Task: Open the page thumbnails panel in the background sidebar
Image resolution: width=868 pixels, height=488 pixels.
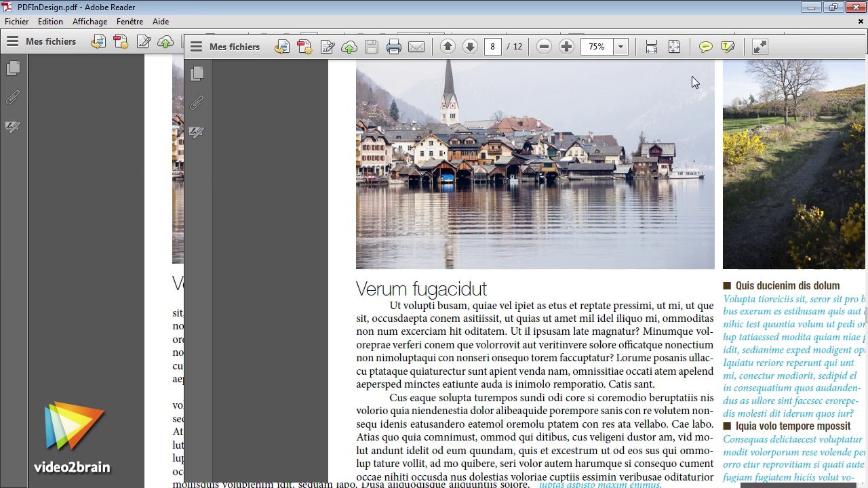Action: tap(13, 68)
